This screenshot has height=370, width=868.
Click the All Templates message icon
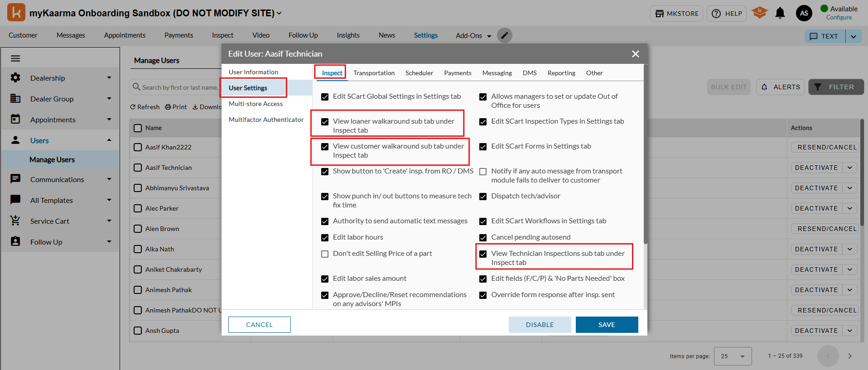pos(15,200)
